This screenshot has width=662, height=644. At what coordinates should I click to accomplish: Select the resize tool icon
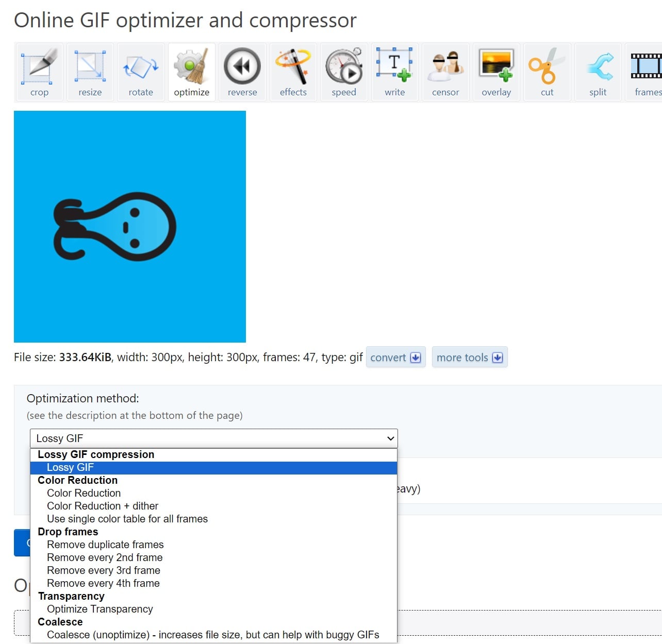tap(90, 73)
